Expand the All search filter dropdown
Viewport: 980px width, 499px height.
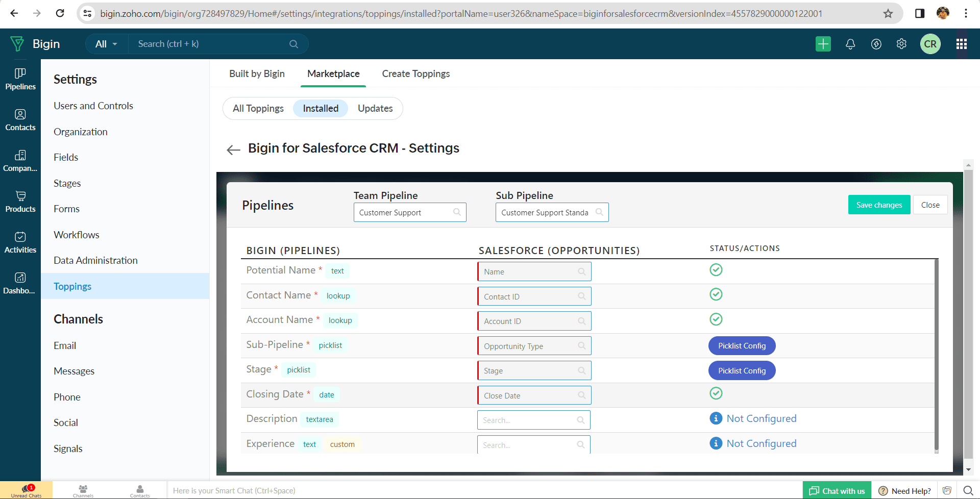pyautogui.click(x=106, y=44)
